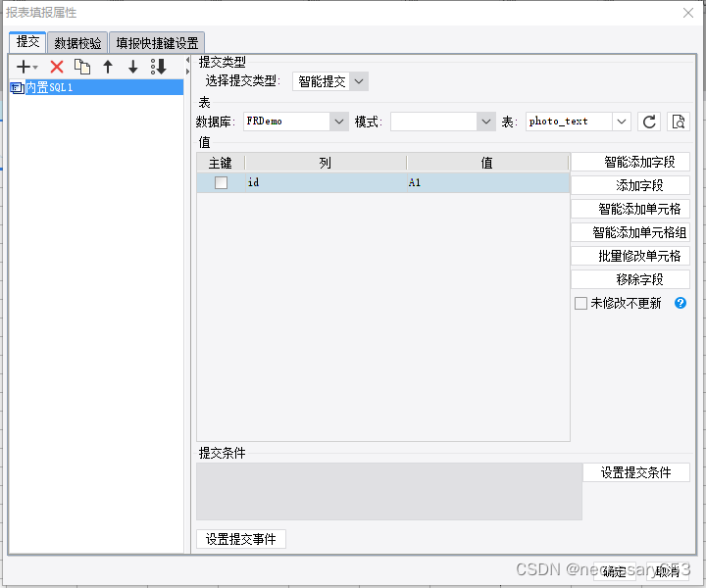Toggle primary key checkbox for id row

[x=221, y=182]
